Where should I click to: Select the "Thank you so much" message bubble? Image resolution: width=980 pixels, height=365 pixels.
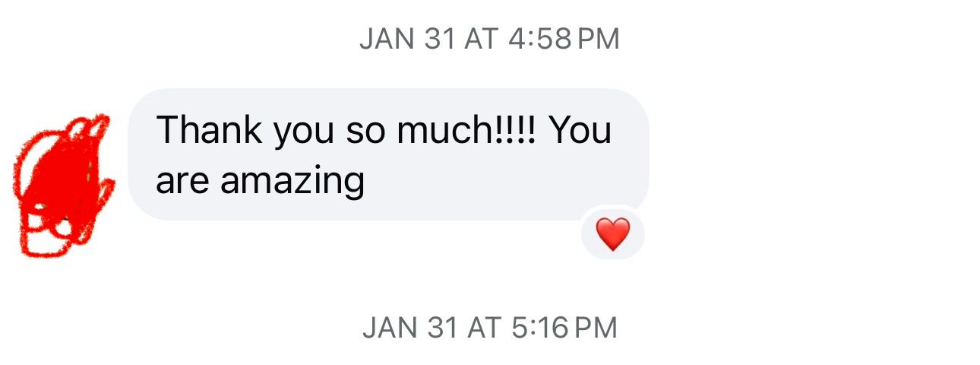387,154
